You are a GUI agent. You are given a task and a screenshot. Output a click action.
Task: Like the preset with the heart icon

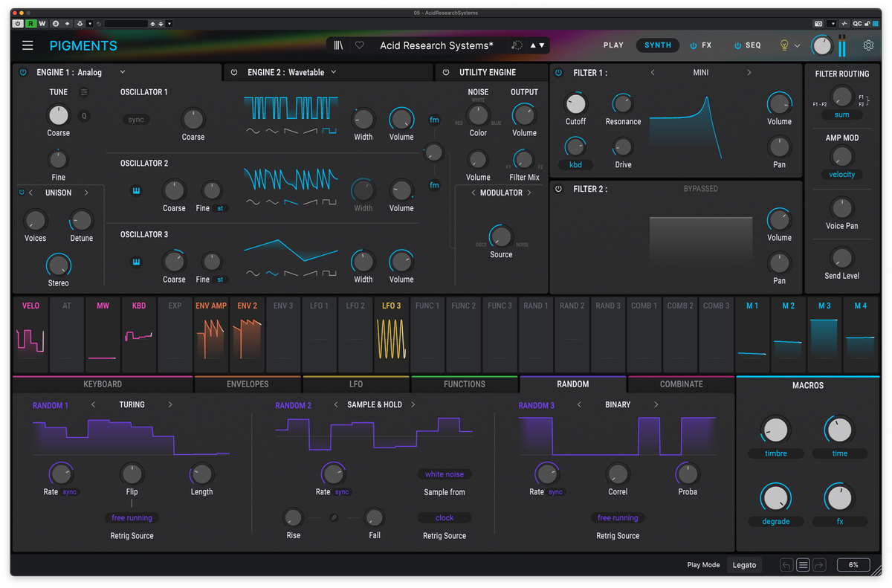(360, 45)
